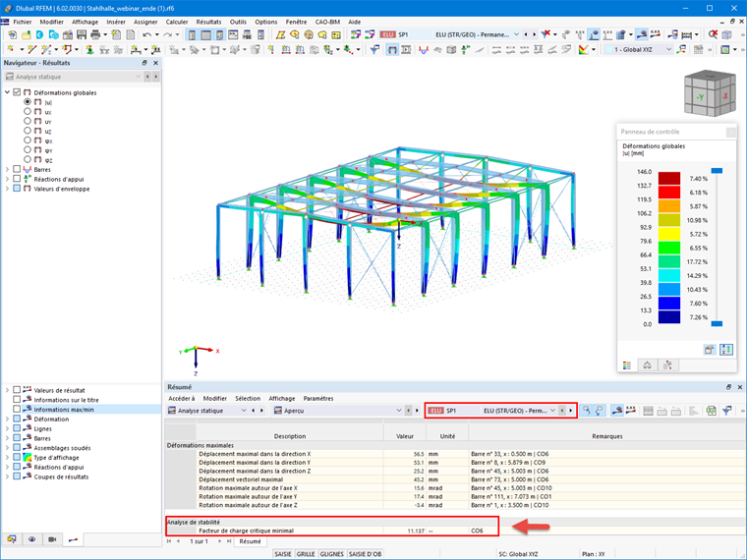
Task: Click the balance scale tab in control panel
Action: coord(647,365)
